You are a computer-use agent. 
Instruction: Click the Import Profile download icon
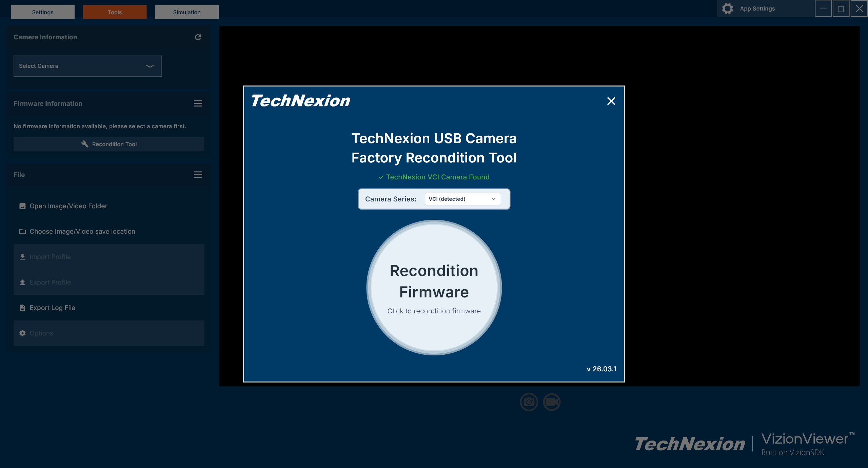(x=22, y=257)
